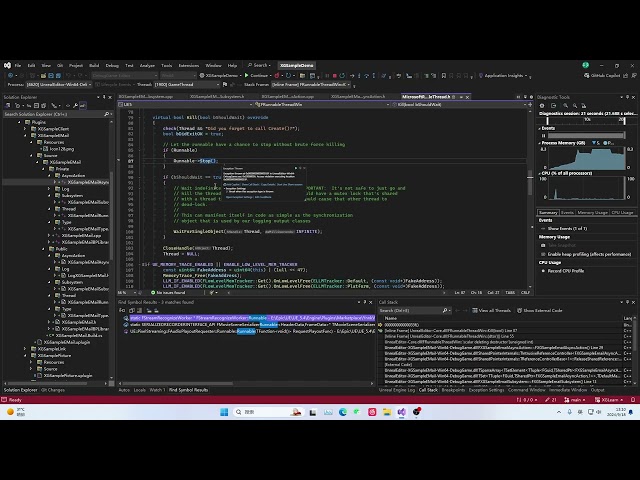640x480 pixels.
Task: Select the XGSampleEMail.uplugin file in tree
Action: [67, 342]
